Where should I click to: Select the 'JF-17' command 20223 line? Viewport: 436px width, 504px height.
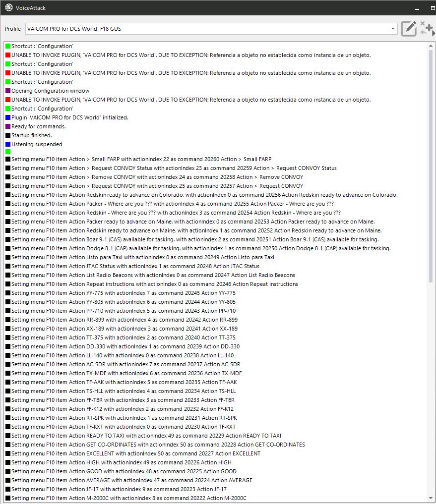[x=116, y=489]
